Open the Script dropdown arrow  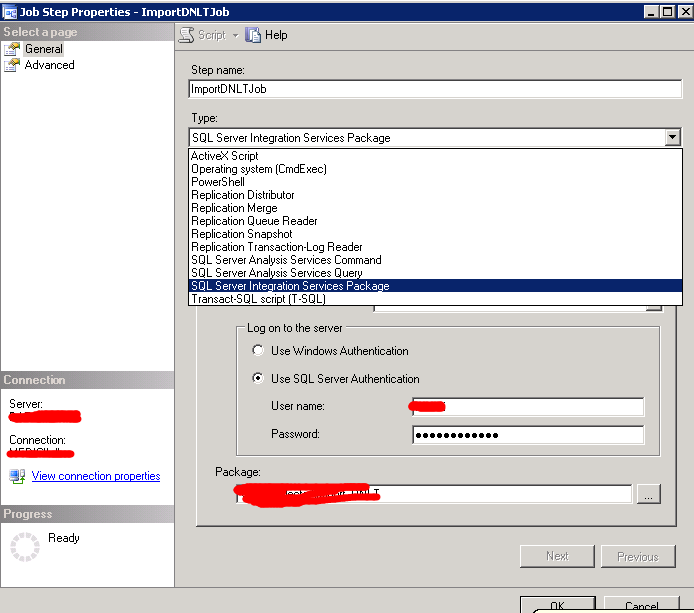click(235, 35)
